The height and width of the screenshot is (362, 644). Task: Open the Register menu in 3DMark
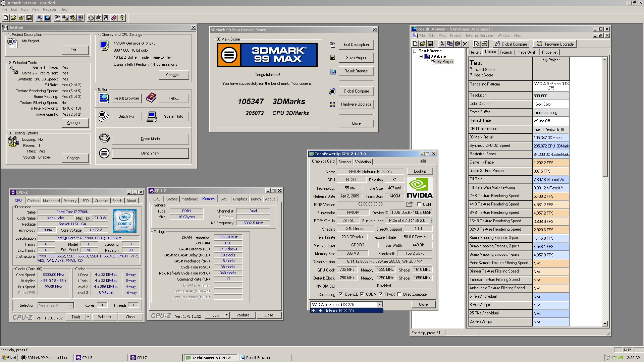50,9
